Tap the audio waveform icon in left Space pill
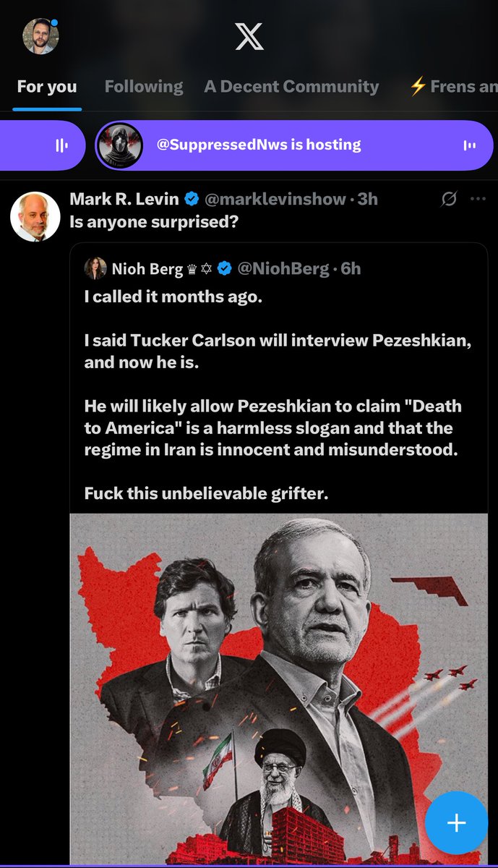This screenshot has height=868, width=498. (x=62, y=145)
